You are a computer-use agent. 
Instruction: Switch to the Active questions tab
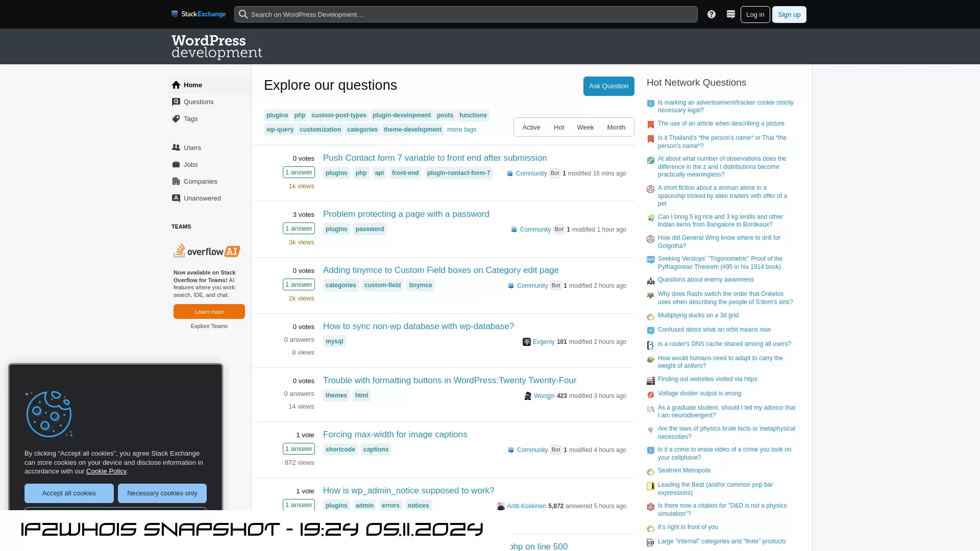pyautogui.click(x=531, y=127)
